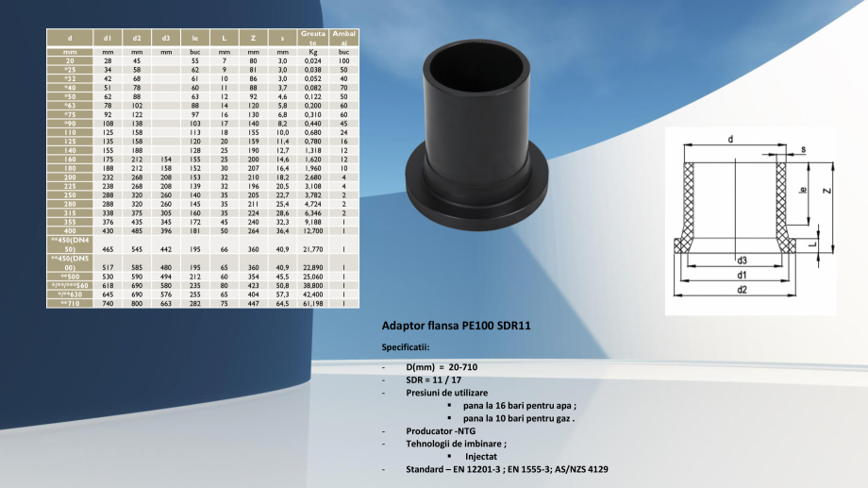Click the black flange adaptor product photo
The width and height of the screenshot is (868, 488).
point(477,135)
